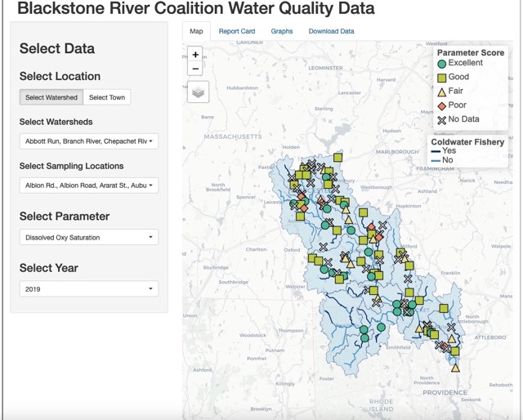Viewport: 523px width, 420px height.
Task: Select the Map tab
Action: tap(196, 31)
